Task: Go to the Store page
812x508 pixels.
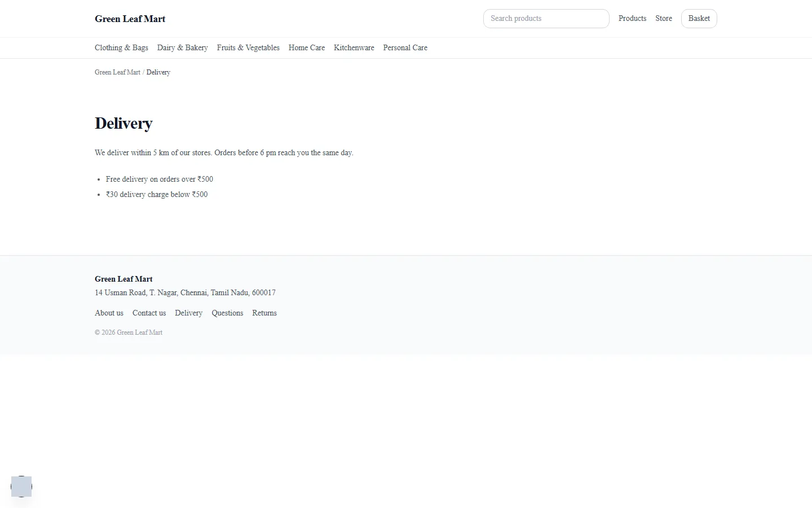Action: pyautogui.click(x=664, y=19)
